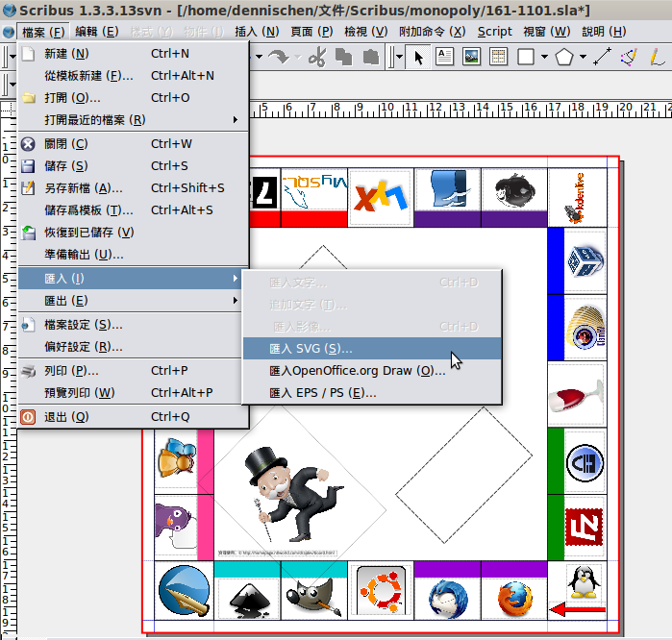Click the Inkscape logo on the board
The image size is (672, 640).
(249, 600)
